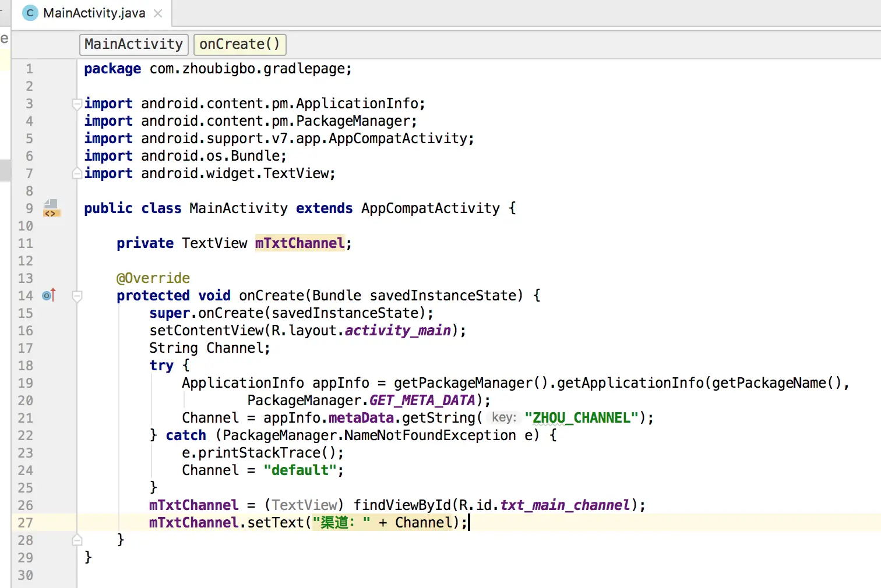
Task: Open related XML file from line 9 gutter icon
Action: click(x=51, y=208)
